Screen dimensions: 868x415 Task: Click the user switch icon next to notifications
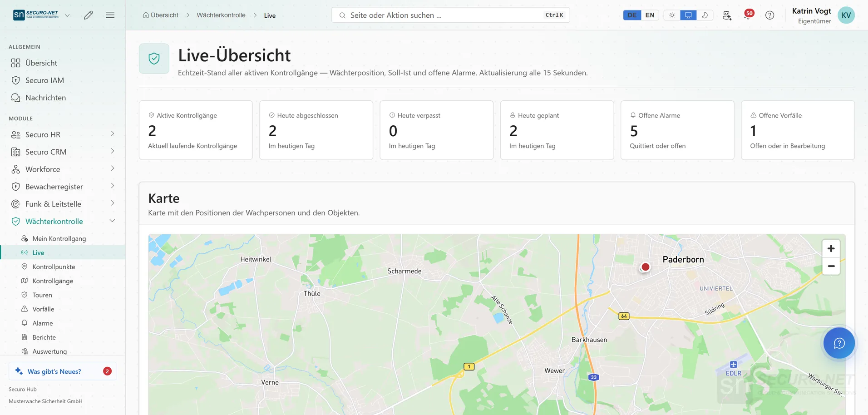coord(727,15)
